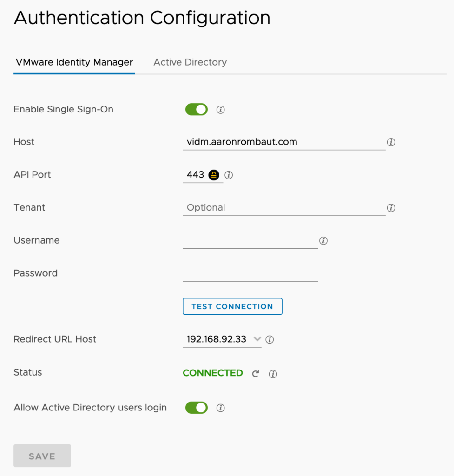Expand the Redirect URL Host dropdown
Viewport: 454px width, 476px height.
[x=257, y=339]
